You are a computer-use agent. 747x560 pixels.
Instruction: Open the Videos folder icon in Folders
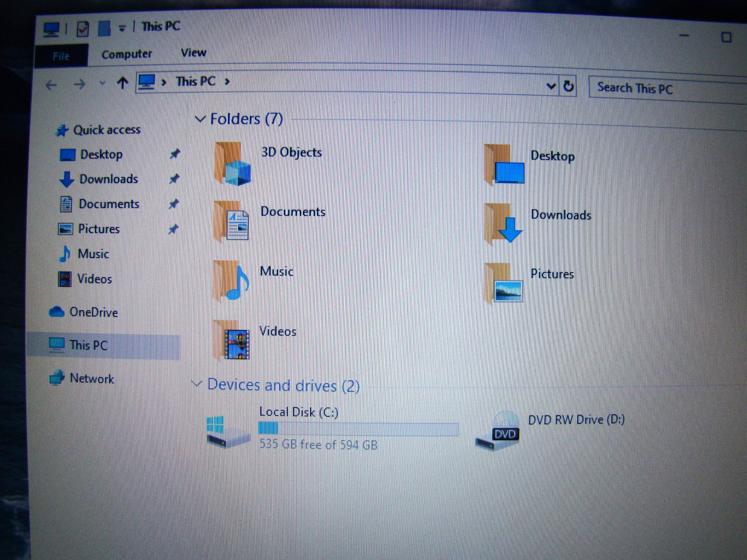coord(231,339)
